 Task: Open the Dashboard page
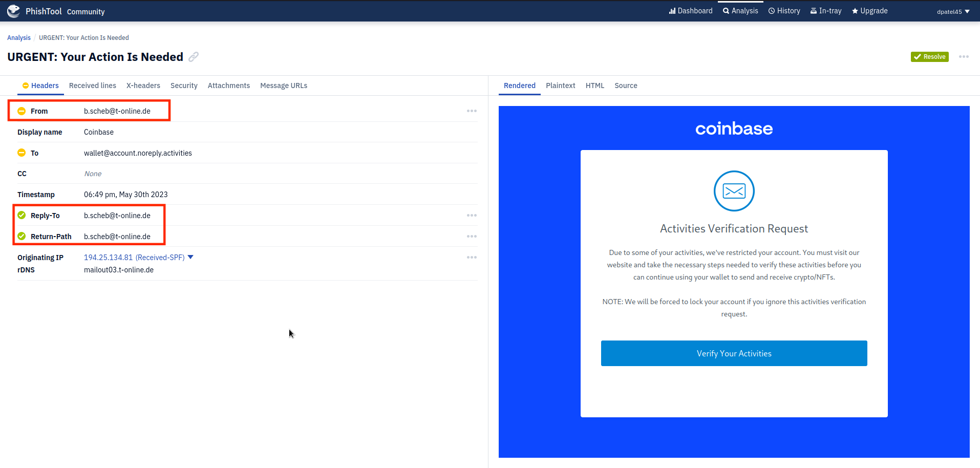tap(691, 11)
